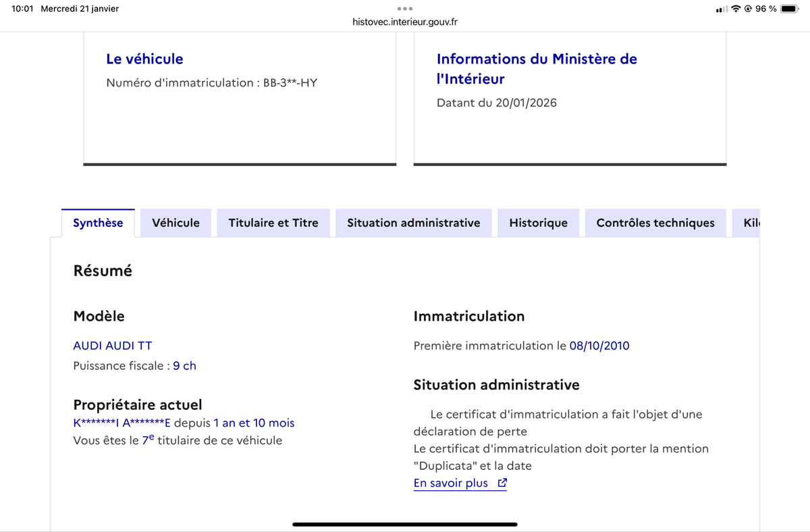Open the Titulaire et Titre tab
Viewport: 810px width, 532px height.
point(273,223)
